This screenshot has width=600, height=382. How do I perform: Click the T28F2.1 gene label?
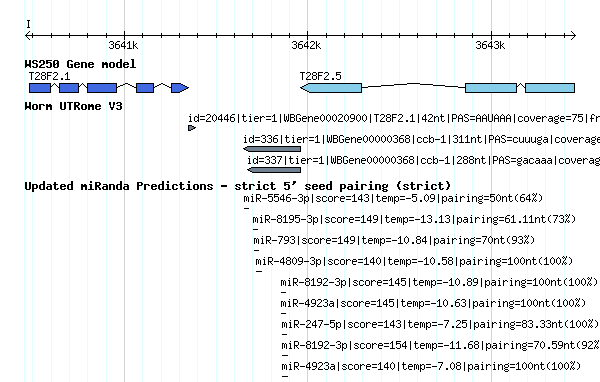(49, 76)
